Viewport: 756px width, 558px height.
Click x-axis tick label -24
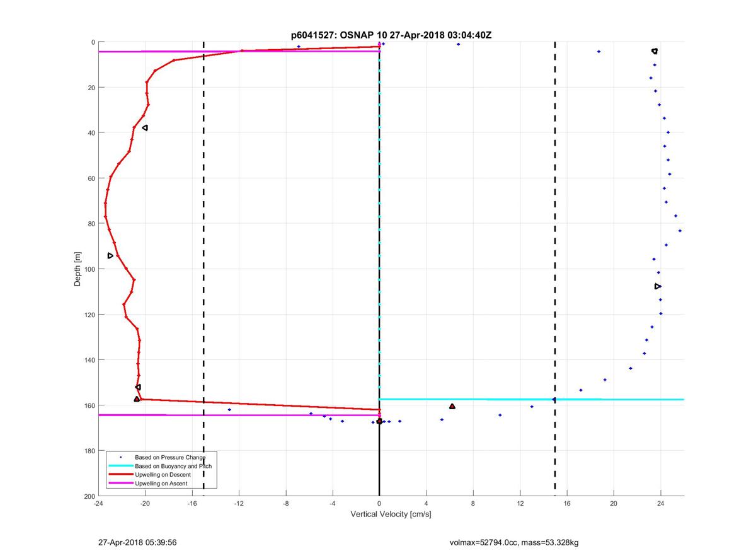coord(98,504)
